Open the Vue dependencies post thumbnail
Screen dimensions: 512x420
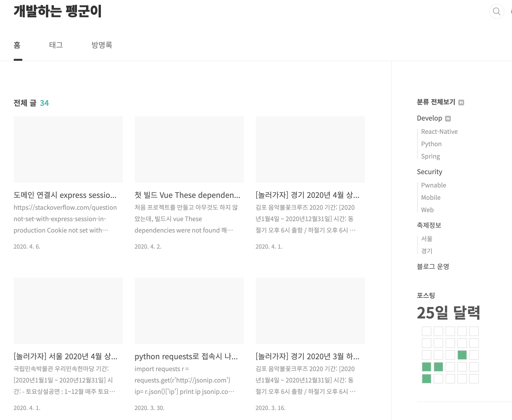tap(189, 149)
